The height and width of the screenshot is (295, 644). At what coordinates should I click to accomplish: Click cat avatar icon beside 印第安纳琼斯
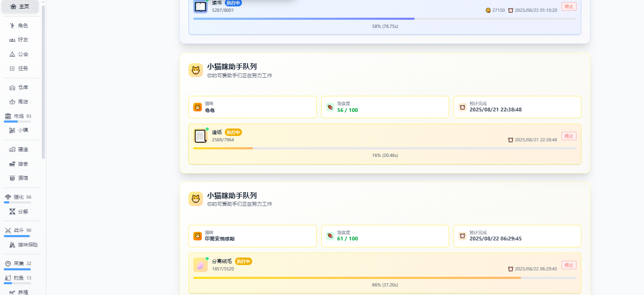click(198, 236)
